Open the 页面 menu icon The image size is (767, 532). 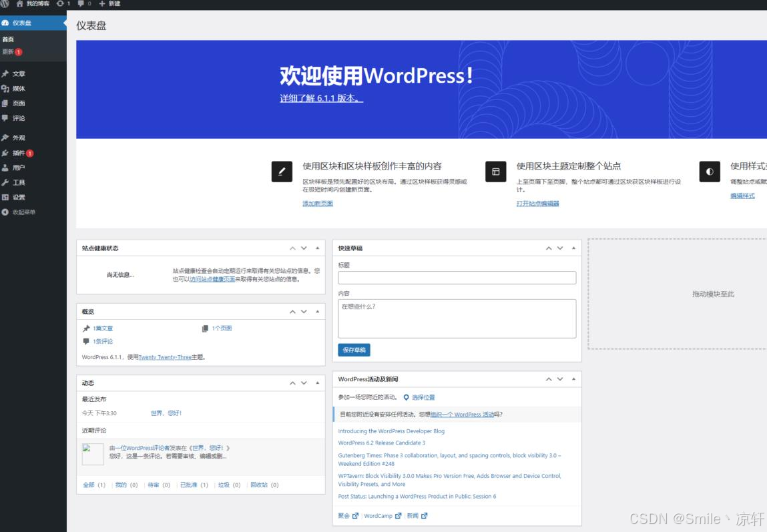coord(5,103)
